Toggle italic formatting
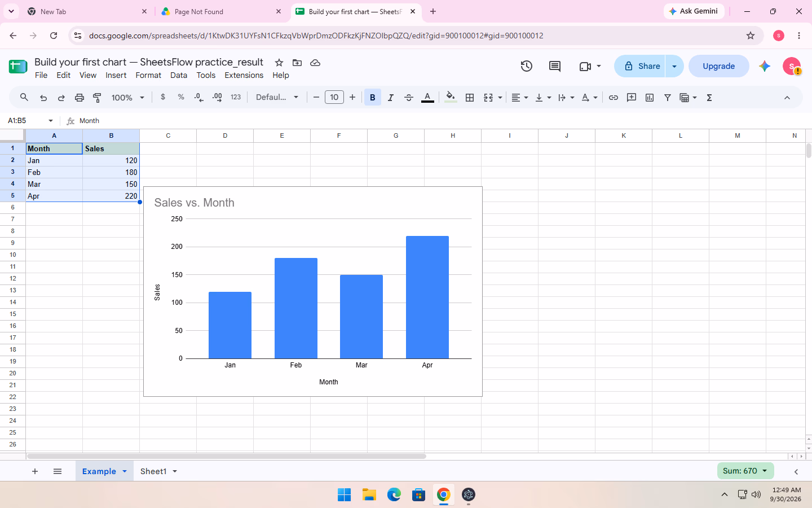Screen dimensions: 812x508 pyautogui.click(x=390, y=98)
